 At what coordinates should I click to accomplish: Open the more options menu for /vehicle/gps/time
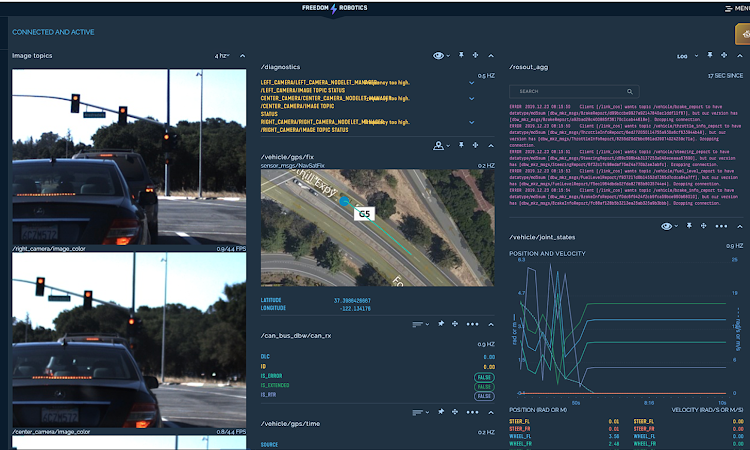coord(473,412)
